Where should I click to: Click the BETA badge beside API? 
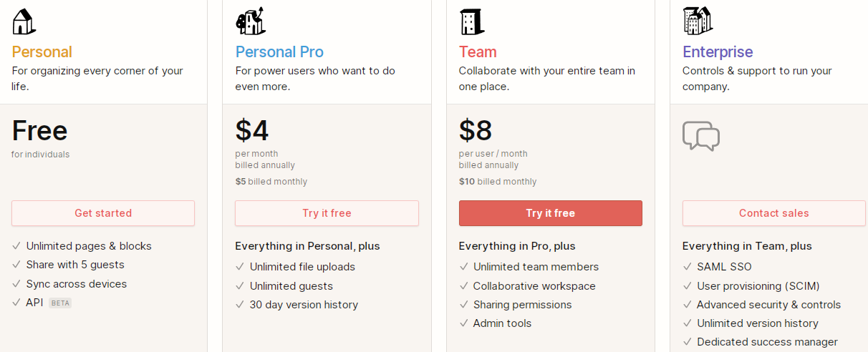(x=60, y=303)
